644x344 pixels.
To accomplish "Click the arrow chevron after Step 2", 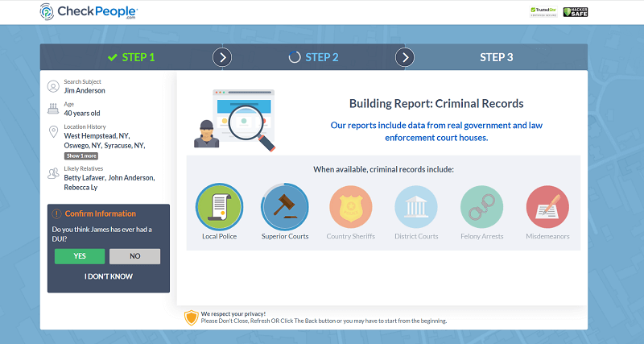I will coord(405,57).
